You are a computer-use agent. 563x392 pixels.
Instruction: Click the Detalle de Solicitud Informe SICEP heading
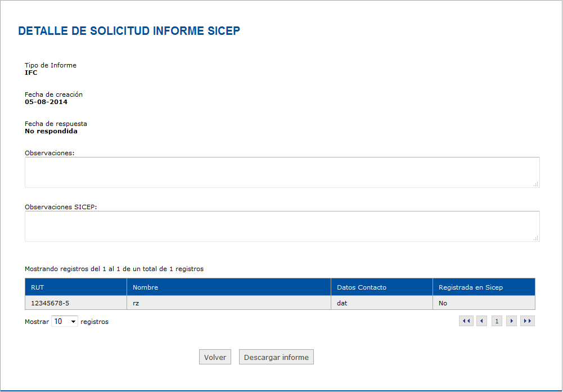pyautogui.click(x=129, y=31)
